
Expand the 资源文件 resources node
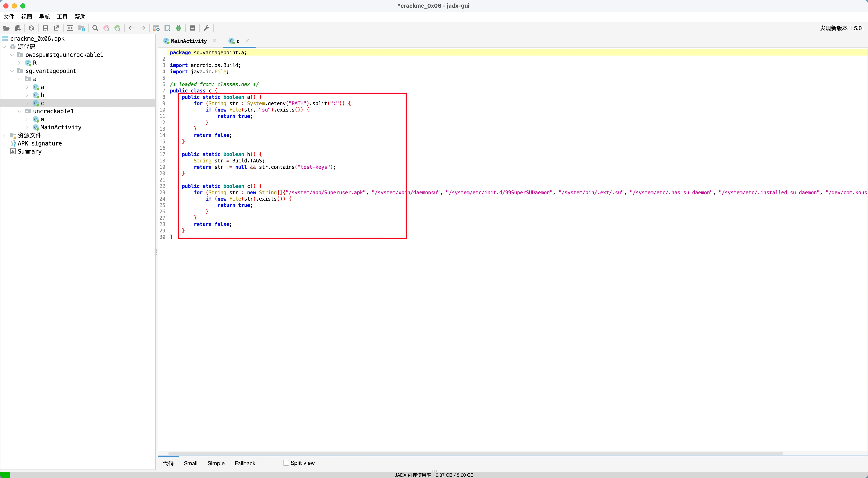tap(4, 135)
